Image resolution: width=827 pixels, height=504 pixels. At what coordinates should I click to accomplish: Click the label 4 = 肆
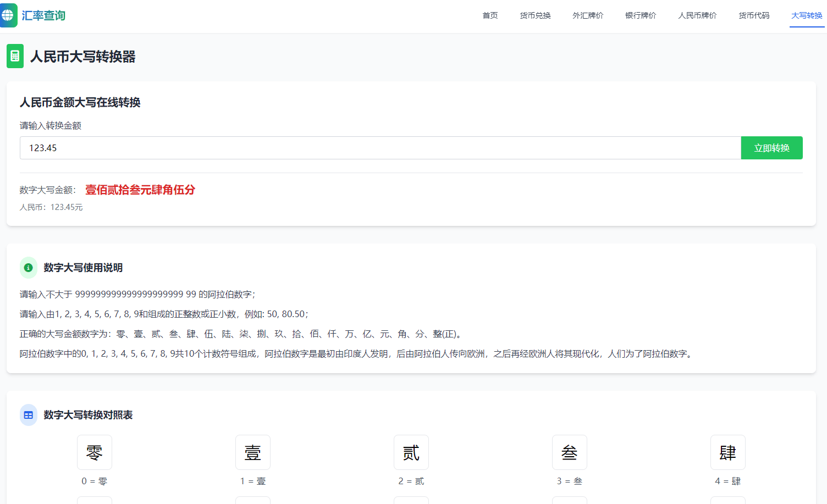pyautogui.click(x=728, y=481)
